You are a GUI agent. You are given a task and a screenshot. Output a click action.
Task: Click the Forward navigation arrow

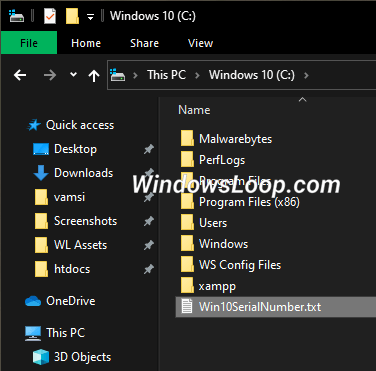point(50,75)
